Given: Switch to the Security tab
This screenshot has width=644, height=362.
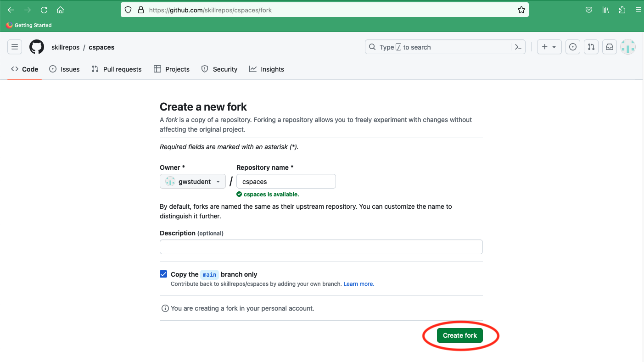Looking at the screenshot, I should tap(219, 69).
